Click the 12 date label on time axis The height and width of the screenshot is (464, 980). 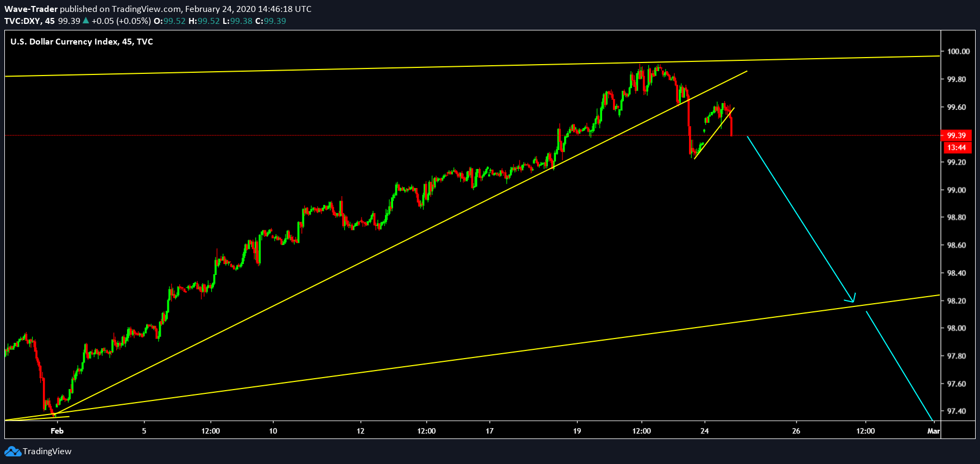[x=361, y=431]
